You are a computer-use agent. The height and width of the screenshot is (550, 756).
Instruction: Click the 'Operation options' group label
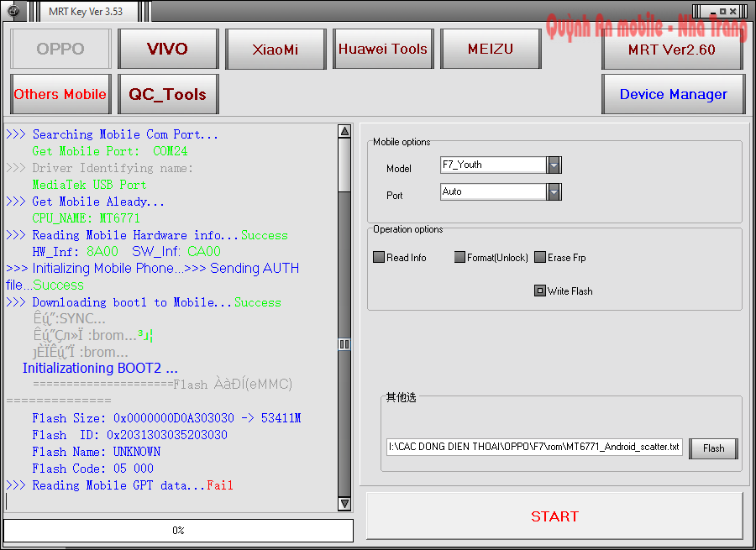[408, 229]
